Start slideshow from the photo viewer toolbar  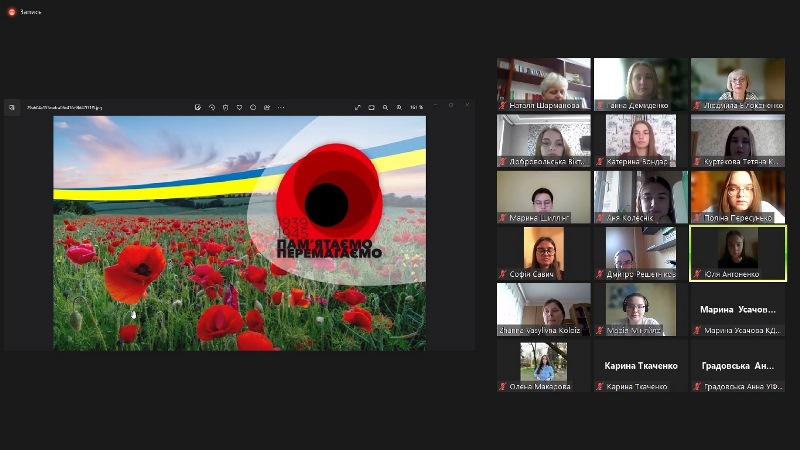pos(372,107)
